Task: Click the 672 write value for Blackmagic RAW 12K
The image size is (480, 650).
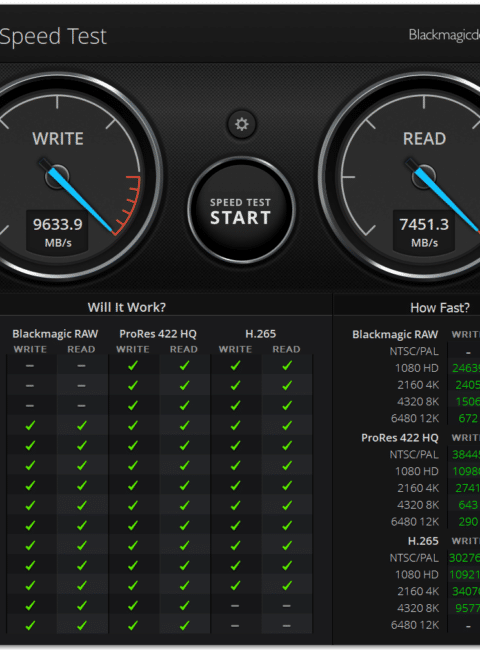Action: click(468, 418)
